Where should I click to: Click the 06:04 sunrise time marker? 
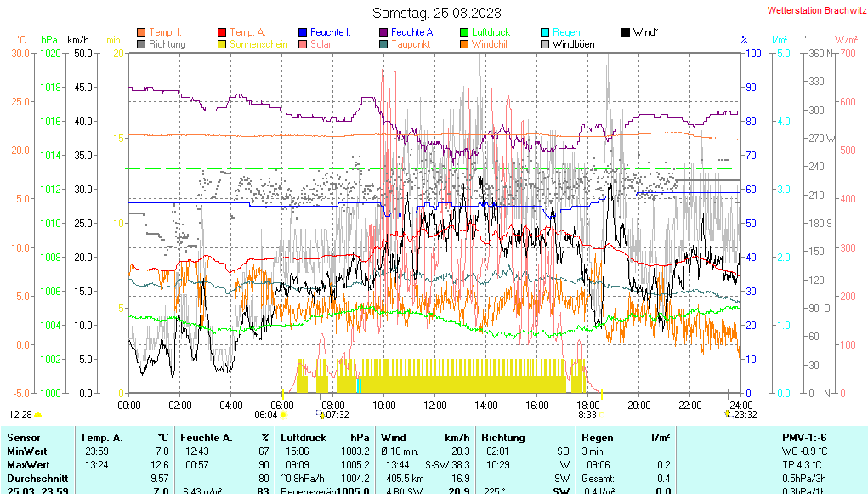click(x=265, y=415)
